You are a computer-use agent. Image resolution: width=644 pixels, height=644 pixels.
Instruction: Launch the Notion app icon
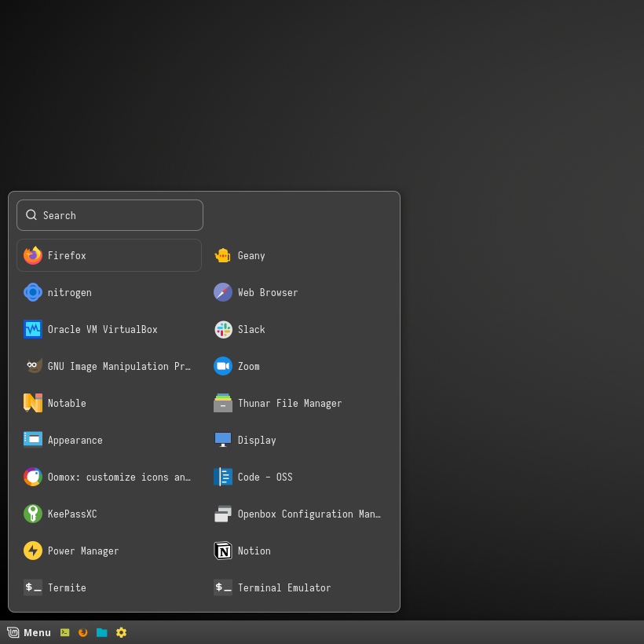(223, 551)
